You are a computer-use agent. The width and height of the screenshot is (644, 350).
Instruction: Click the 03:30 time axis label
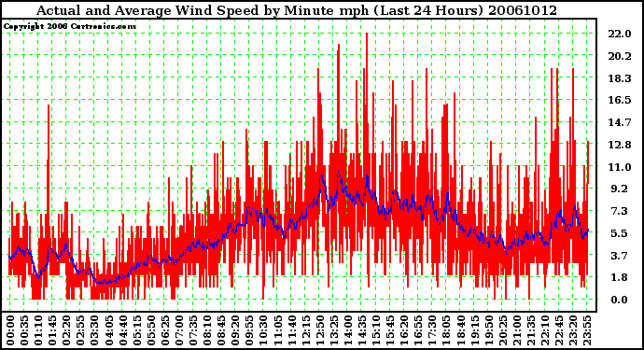pyautogui.click(x=94, y=330)
